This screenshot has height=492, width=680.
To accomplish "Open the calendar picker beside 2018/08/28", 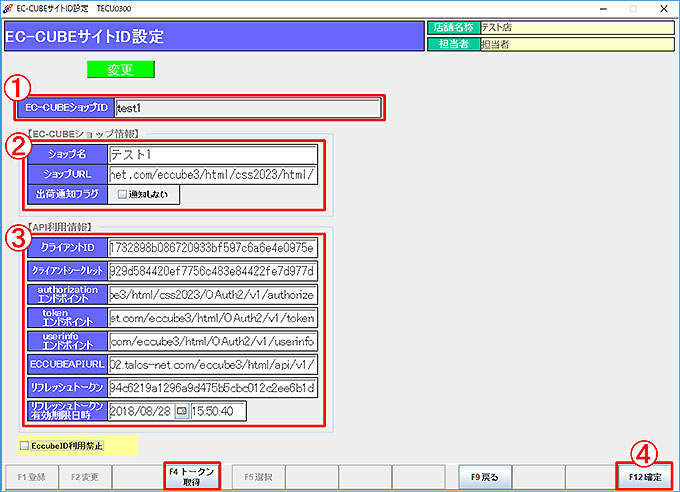I will point(182,411).
